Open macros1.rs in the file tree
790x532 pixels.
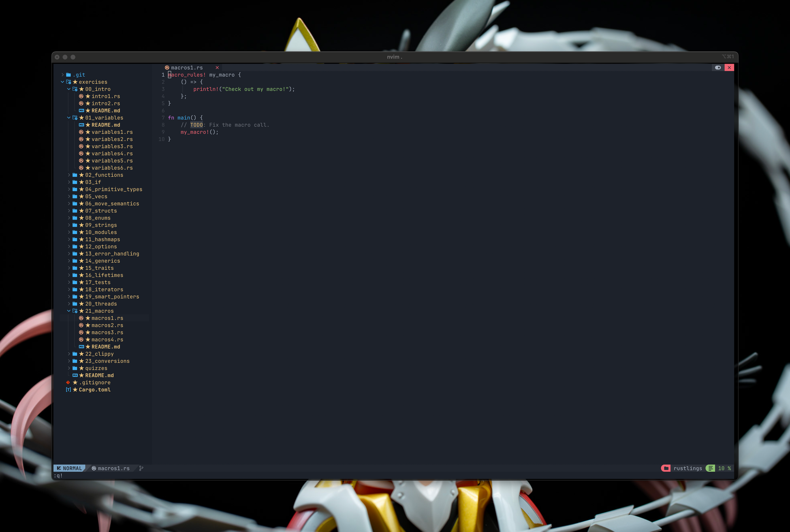click(x=107, y=318)
